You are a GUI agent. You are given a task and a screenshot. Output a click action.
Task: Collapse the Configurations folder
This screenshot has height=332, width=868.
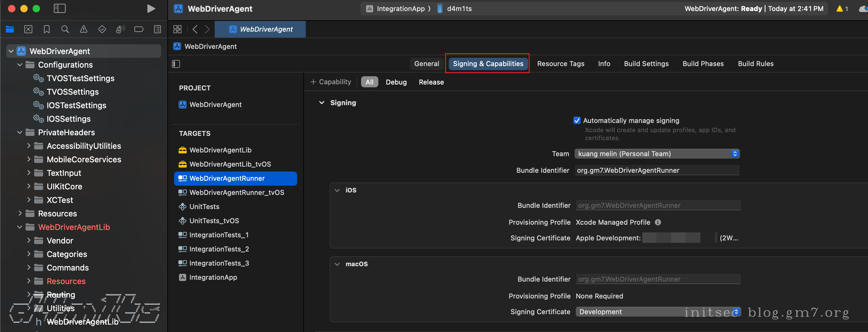20,65
